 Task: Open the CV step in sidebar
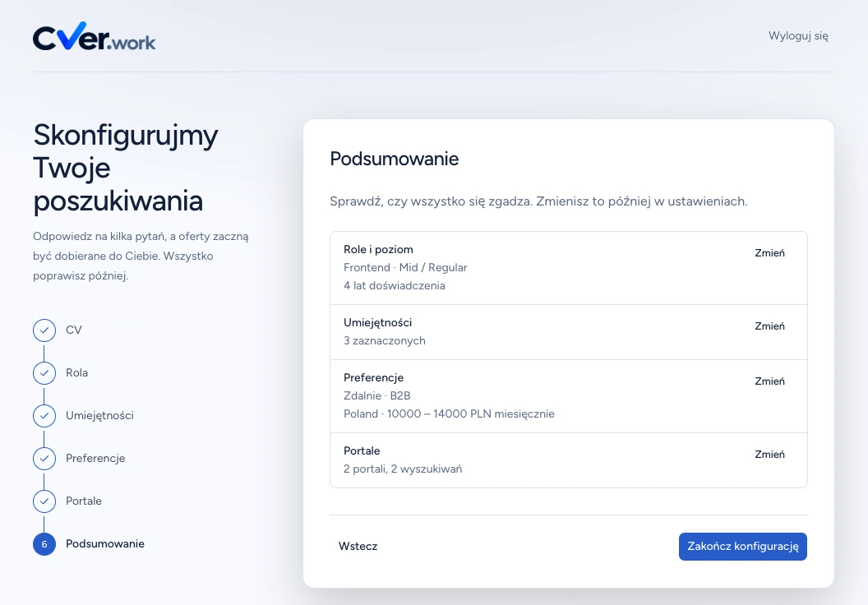(74, 330)
